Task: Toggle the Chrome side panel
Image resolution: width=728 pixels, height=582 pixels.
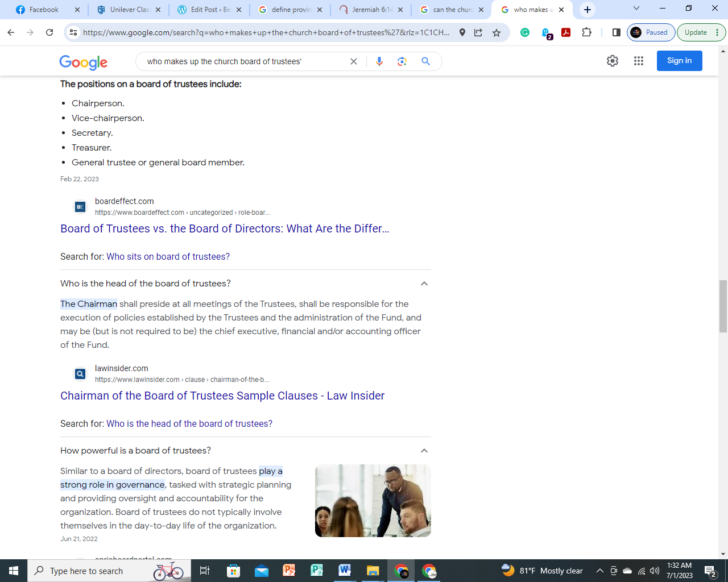Action: pos(616,32)
